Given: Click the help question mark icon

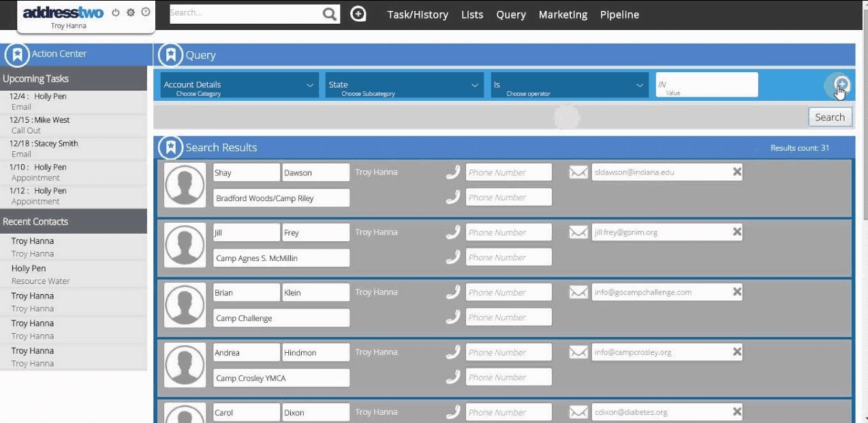Looking at the screenshot, I should point(146,12).
